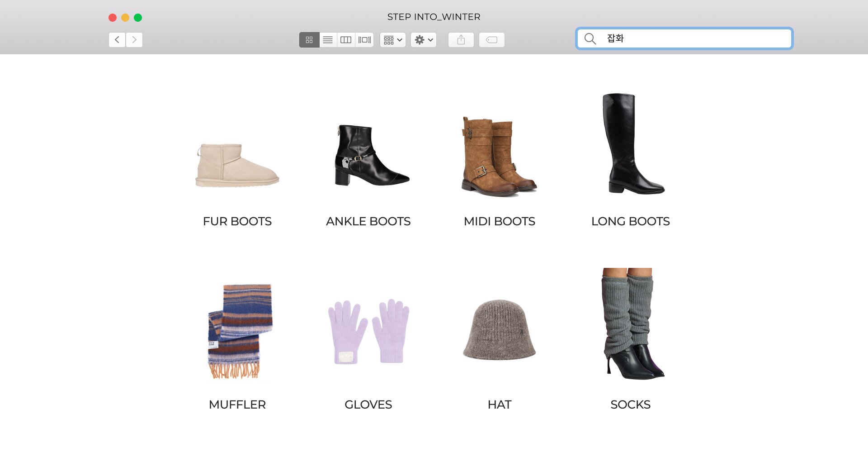This screenshot has width=868, height=457.
Task: Click the edit tags icon
Action: click(x=491, y=40)
